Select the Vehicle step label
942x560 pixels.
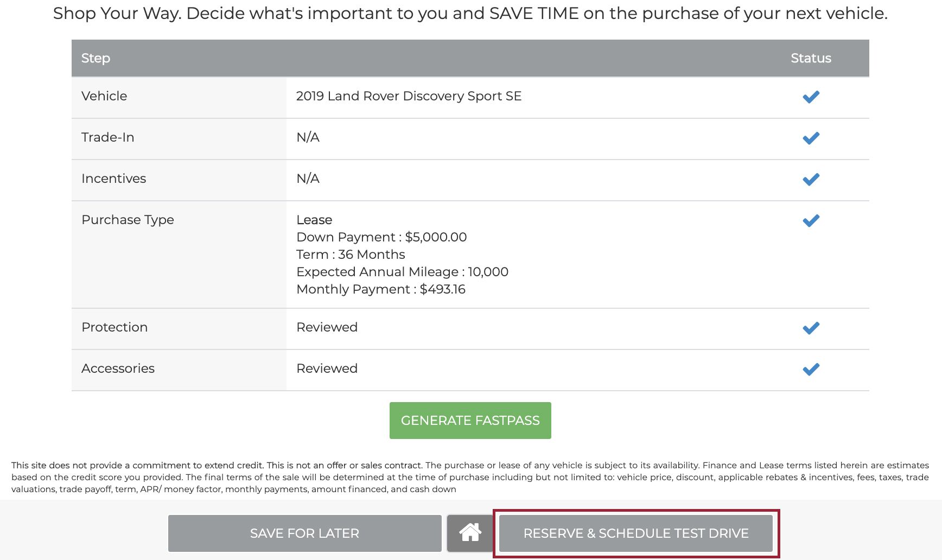pyautogui.click(x=104, y=96)
